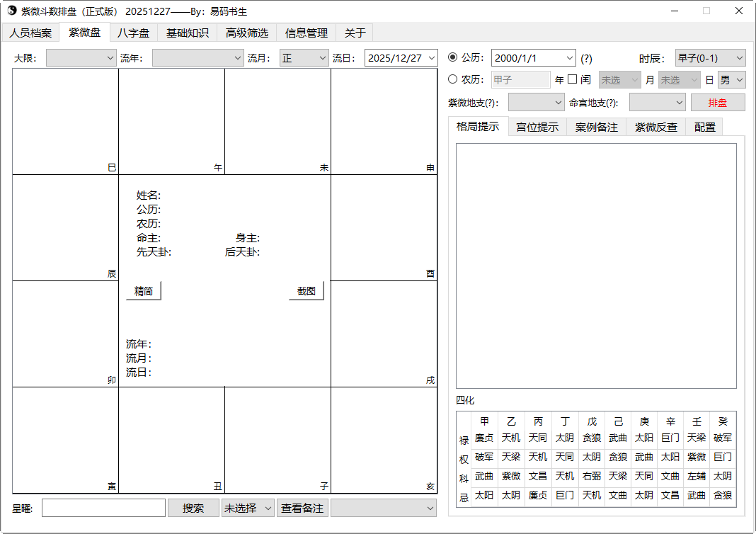Click the (?) help link beside the date

[x=586, y=58]
